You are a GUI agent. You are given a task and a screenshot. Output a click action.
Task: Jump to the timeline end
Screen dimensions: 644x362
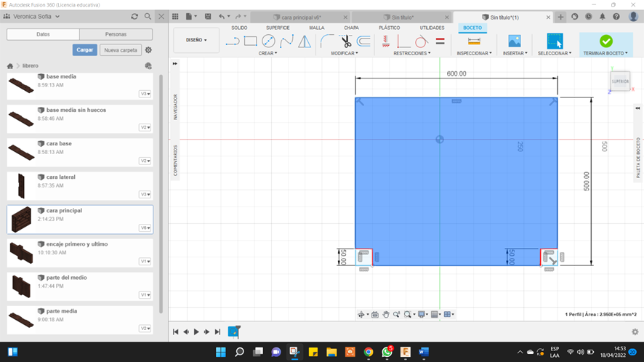click(x=217, y=331)
